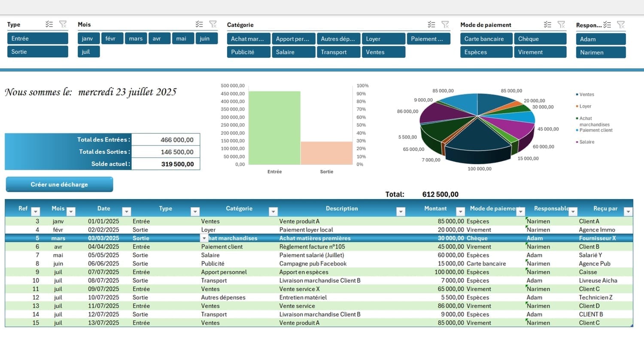The height and width of the screenshot is (362, 644).
Task: Click the Créer une décharge button
Action: [x=59, y=184]
